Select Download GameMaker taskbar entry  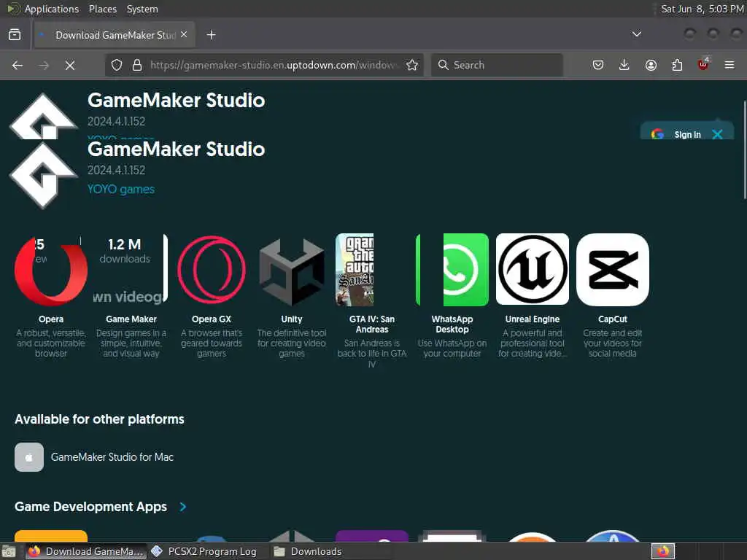pos(86,551)
